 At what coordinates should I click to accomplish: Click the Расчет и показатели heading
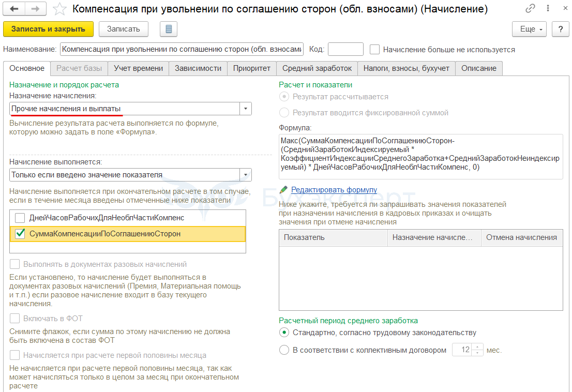tap(315, 85)
